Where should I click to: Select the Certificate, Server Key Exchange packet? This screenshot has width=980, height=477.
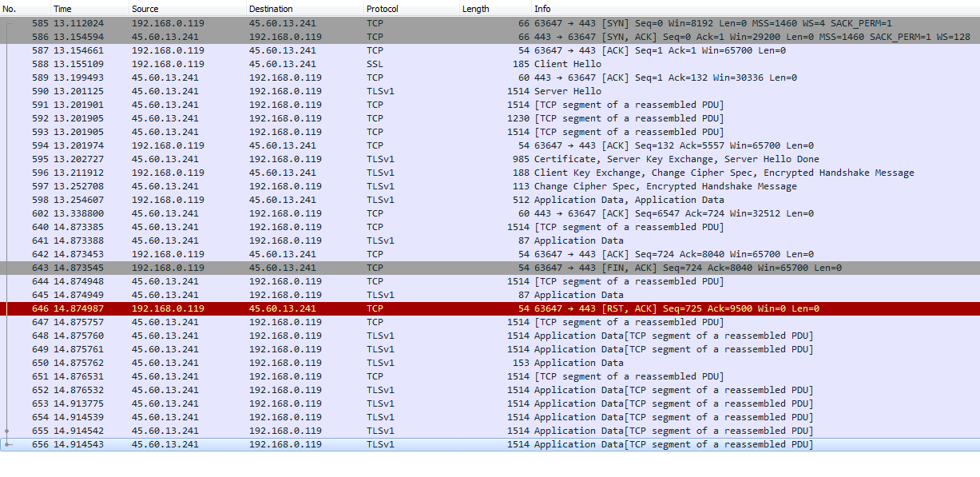[x=490, y=159]
